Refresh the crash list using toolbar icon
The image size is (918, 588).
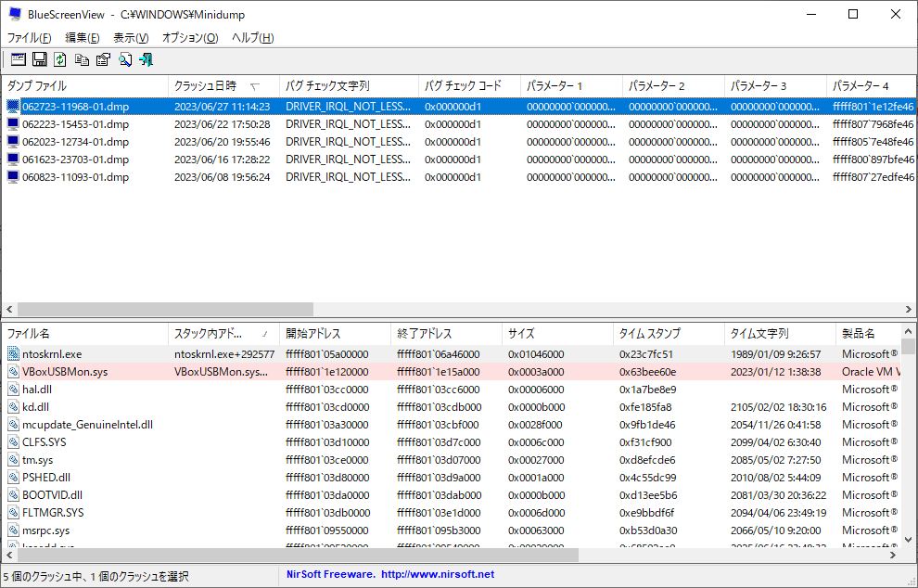coord(60,59)
